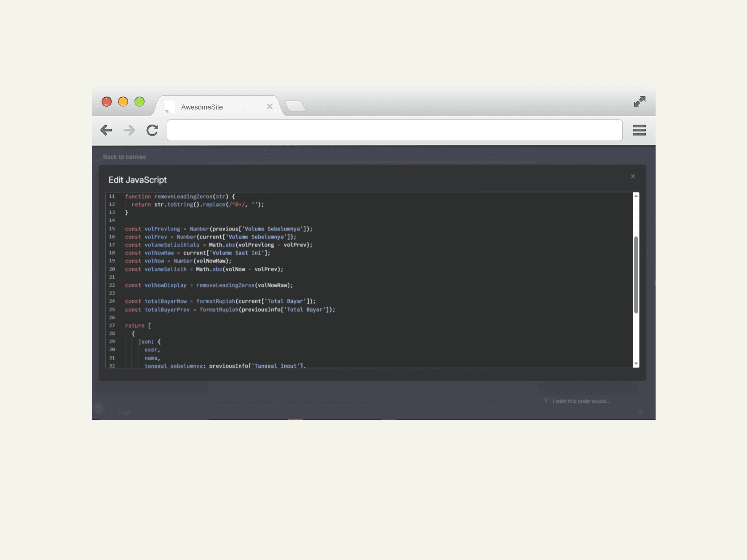The image size is (747, 560).
Task: Click the code editor scrollbar thumb
Action: [636, 274]
